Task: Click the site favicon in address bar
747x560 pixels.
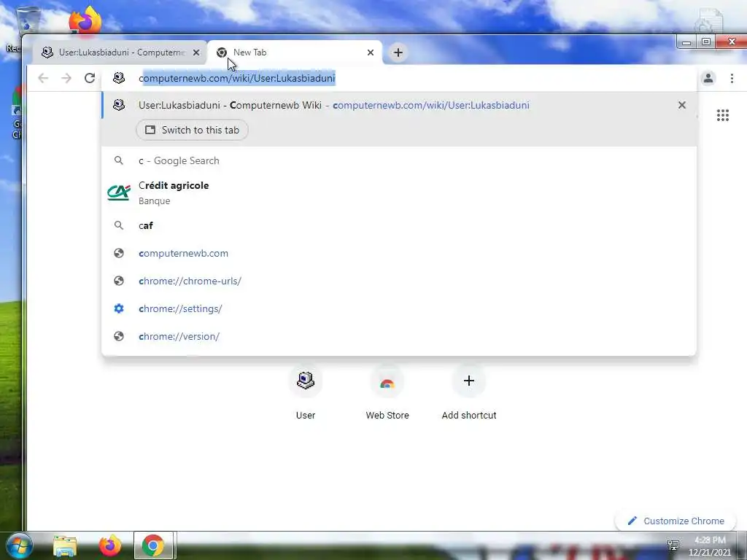Action: [119, 78]
